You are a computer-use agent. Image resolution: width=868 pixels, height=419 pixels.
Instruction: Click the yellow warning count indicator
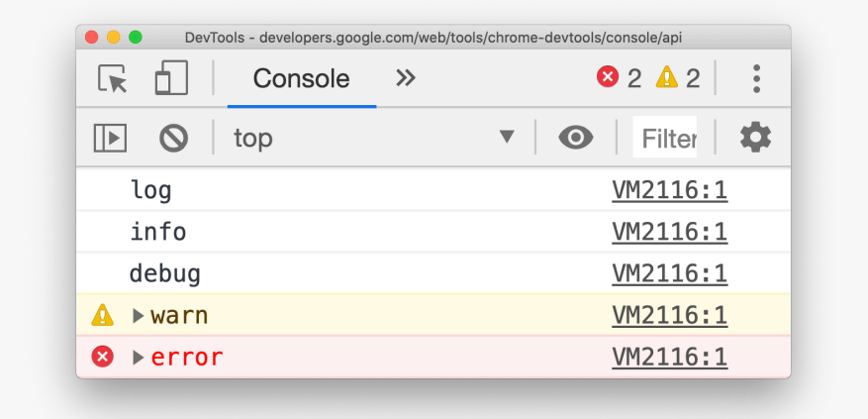678,78
